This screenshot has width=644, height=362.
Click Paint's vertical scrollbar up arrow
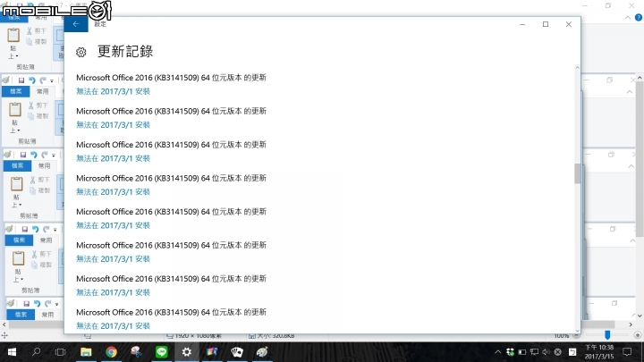(640, 78)
